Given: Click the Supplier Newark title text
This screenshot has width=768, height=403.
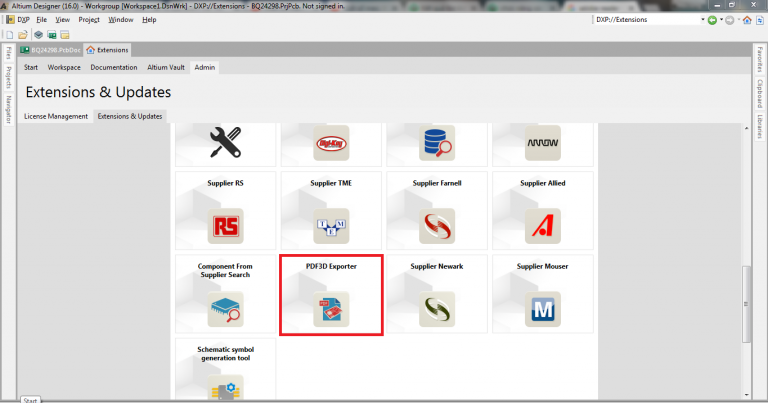Looking at the screenshot, I should [437, 266].
